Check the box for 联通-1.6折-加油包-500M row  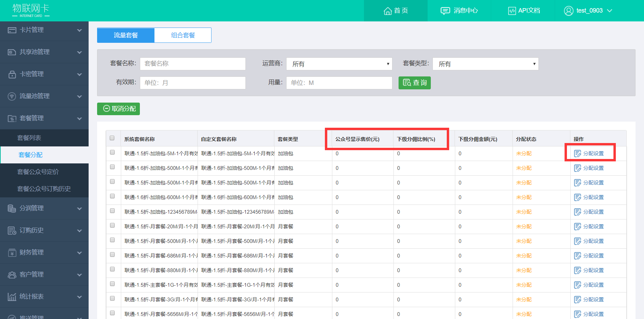[x=112, y=167]
